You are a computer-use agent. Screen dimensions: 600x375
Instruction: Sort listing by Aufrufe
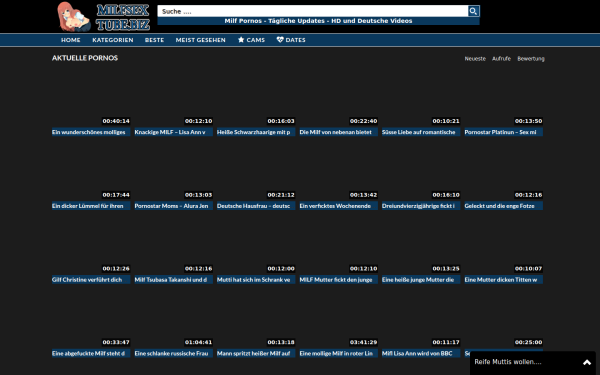[501, 59]
